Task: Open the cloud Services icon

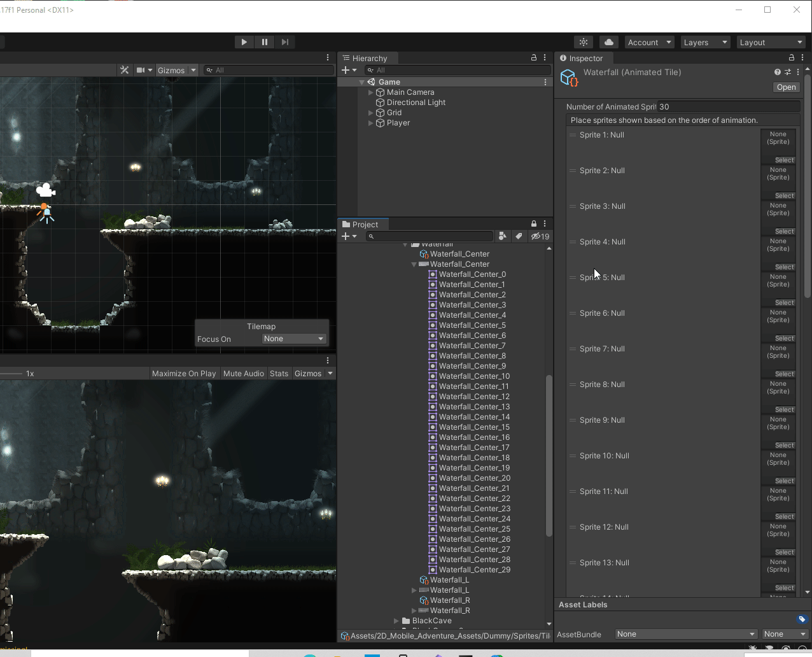Action: coord(609,42)
